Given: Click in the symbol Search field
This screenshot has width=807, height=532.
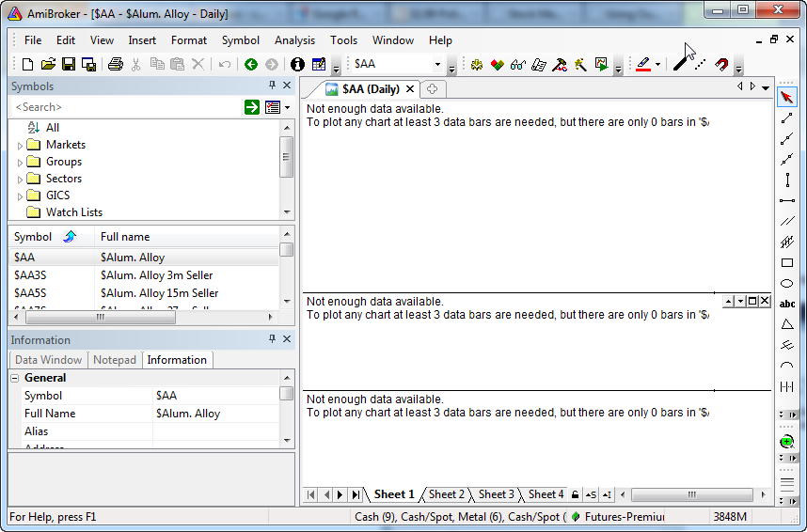Looking at the screenshot, I should click(x=126, y=107).
